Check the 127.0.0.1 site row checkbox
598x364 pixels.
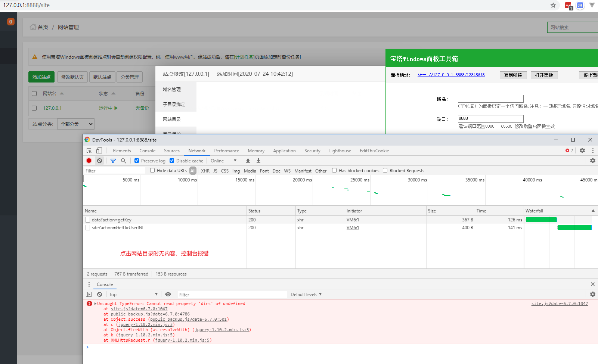pyautogui.click(x=34, y=108)
